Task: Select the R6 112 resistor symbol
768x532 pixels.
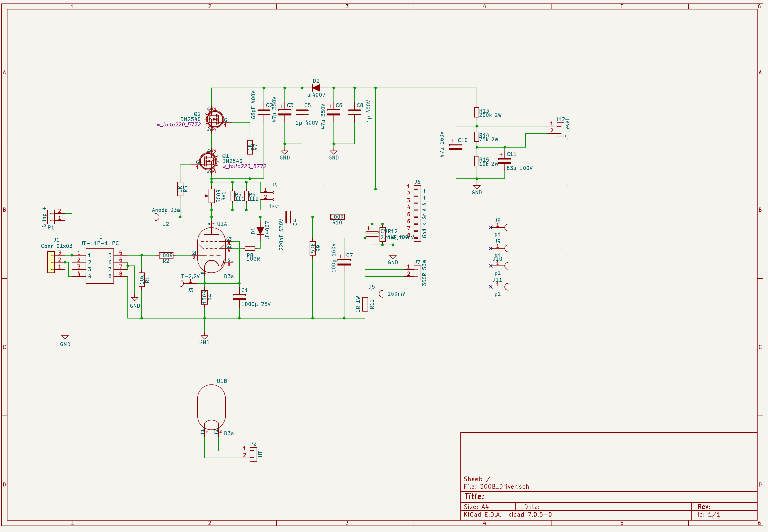Action: 246,196
